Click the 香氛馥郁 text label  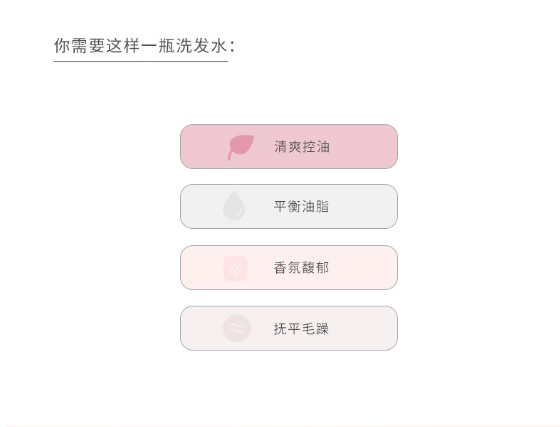pyautogui.click(x=301, y=267)
